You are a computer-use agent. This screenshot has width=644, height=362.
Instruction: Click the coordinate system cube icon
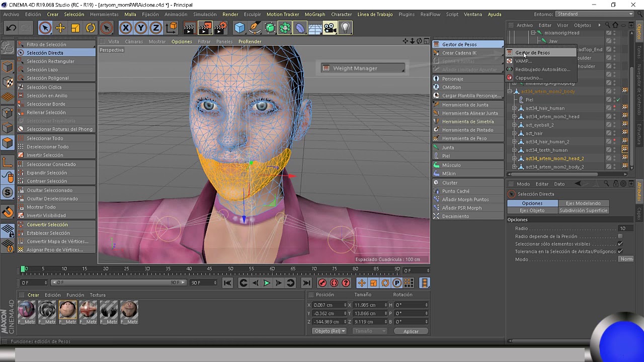[x=172, y=28]
